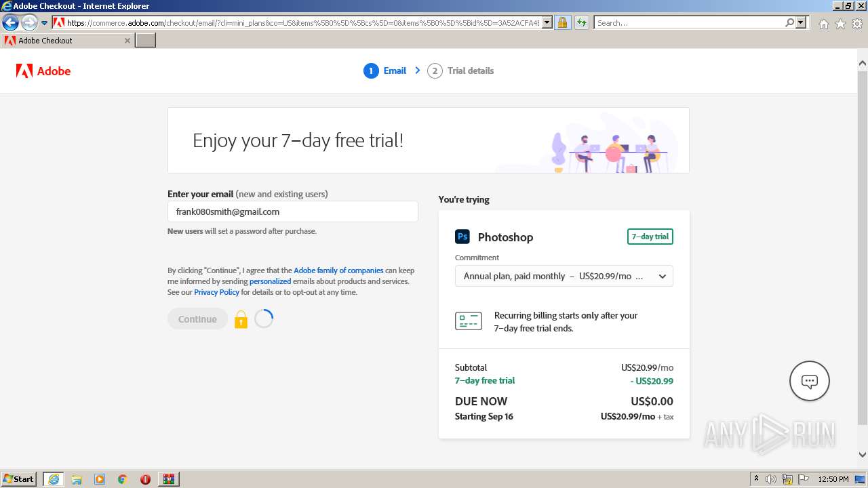
Task: Click the Enjoy your 7-day free trial heading
Action: tap(298, 140)
